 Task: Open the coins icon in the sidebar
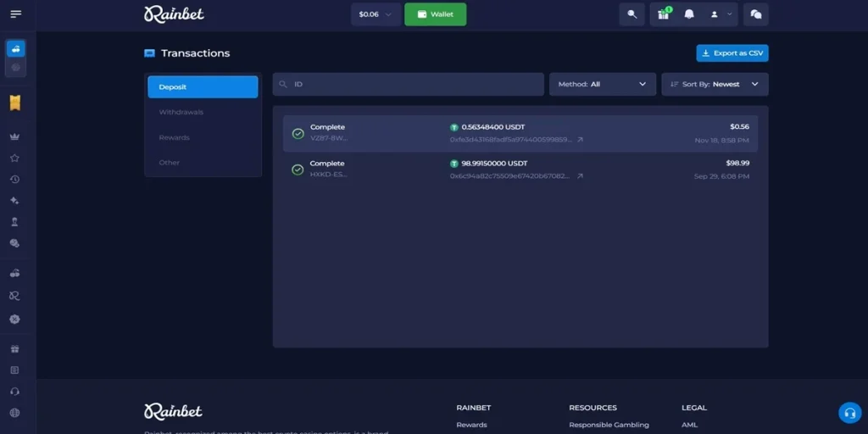tap(15, 243)
